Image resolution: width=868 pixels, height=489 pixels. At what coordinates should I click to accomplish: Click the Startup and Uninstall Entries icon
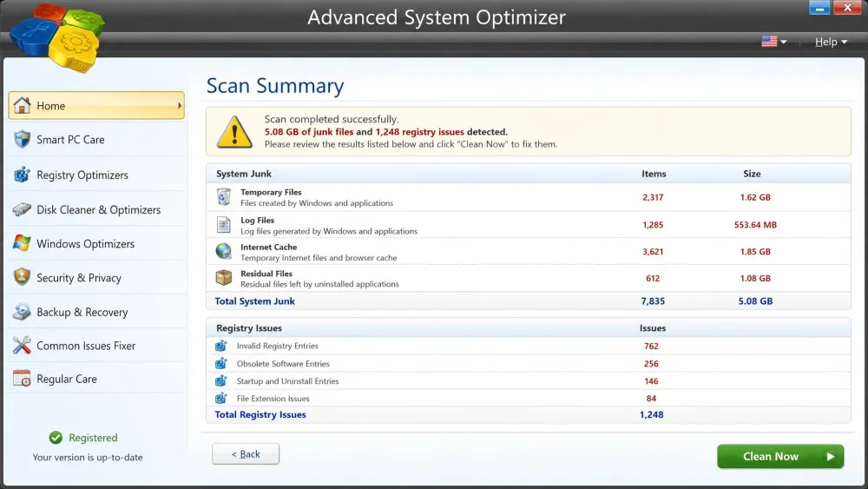click(220, 380)
